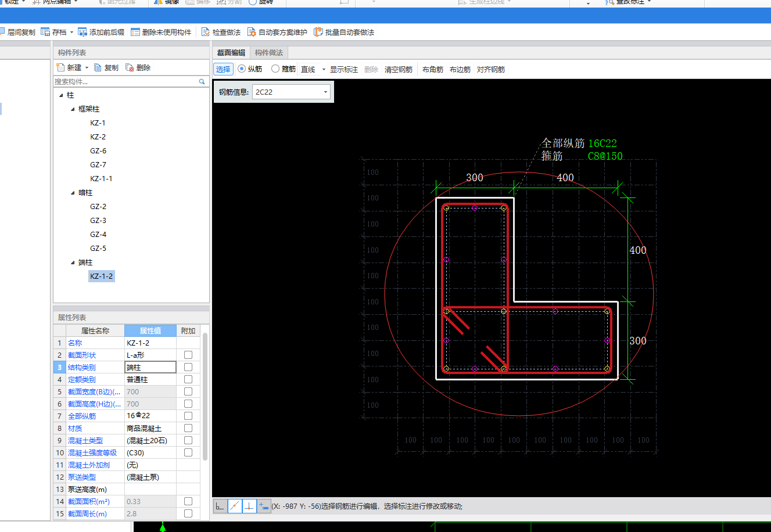Collapse the 暗柱 tree group
The height and width of the screenshot is (532, 771).
click(73, 193)
